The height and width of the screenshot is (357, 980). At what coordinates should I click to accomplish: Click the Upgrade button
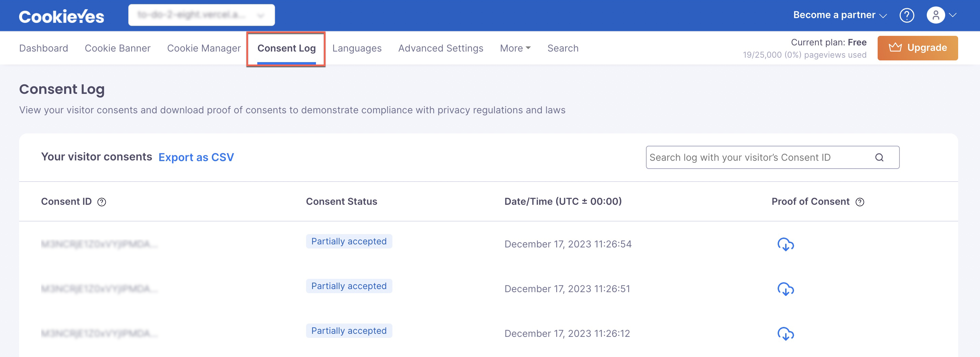point(918,47)
